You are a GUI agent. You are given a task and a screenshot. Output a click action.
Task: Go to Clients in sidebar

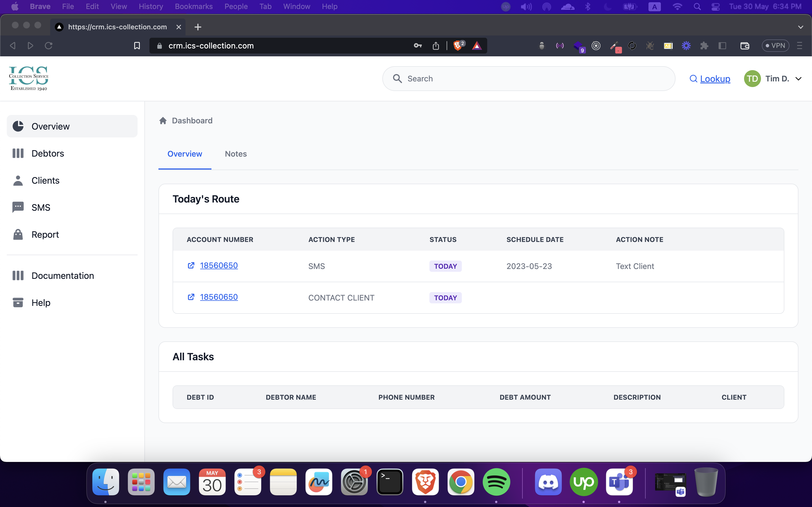[x=45, y=180]
